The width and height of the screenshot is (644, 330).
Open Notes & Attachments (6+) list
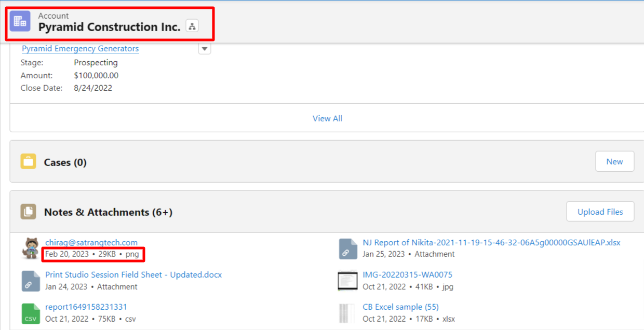(108, 212)
